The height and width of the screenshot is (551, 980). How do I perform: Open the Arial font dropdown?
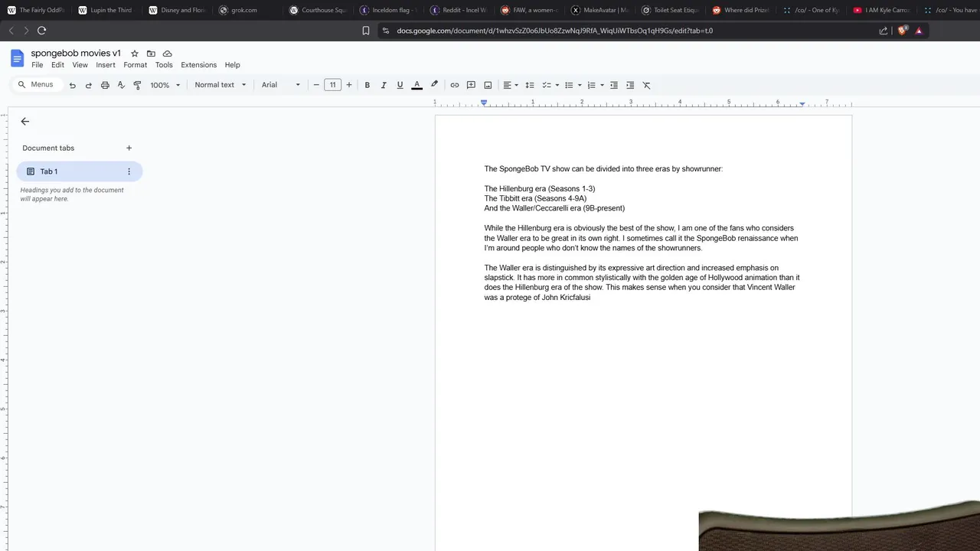click(281, 85)
